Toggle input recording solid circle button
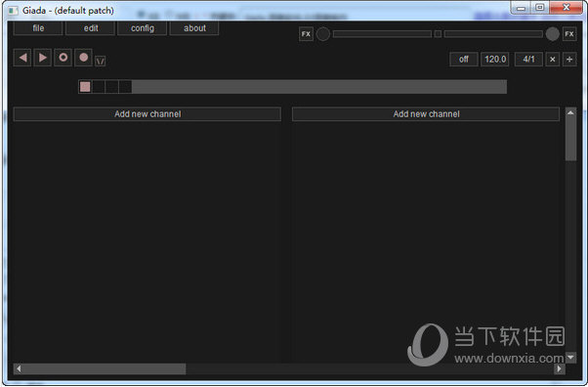Image resolution: width=588 pixels, height=387 pixels. click(83, 58)
